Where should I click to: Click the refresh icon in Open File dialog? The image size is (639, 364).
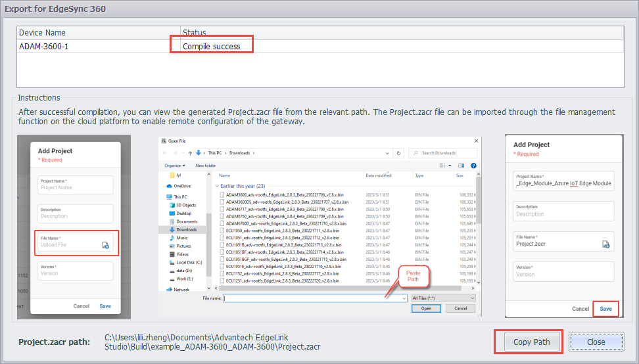(398, 153)
